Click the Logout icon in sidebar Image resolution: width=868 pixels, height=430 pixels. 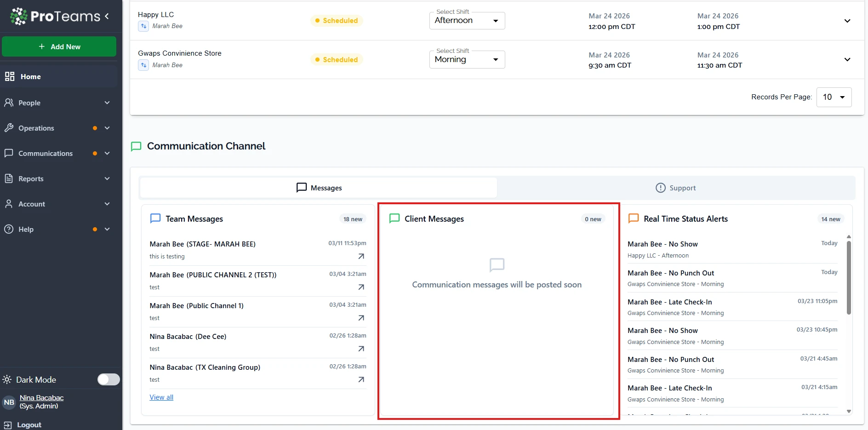coord(8,425)
